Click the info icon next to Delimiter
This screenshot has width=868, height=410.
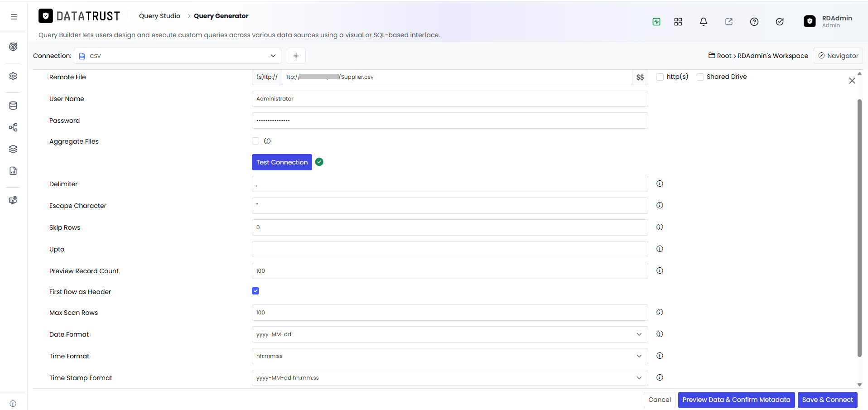click(x=660, y=183)
